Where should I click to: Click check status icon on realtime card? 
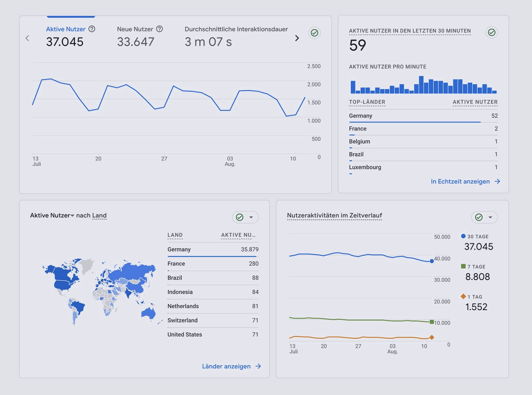pos(492,32)
